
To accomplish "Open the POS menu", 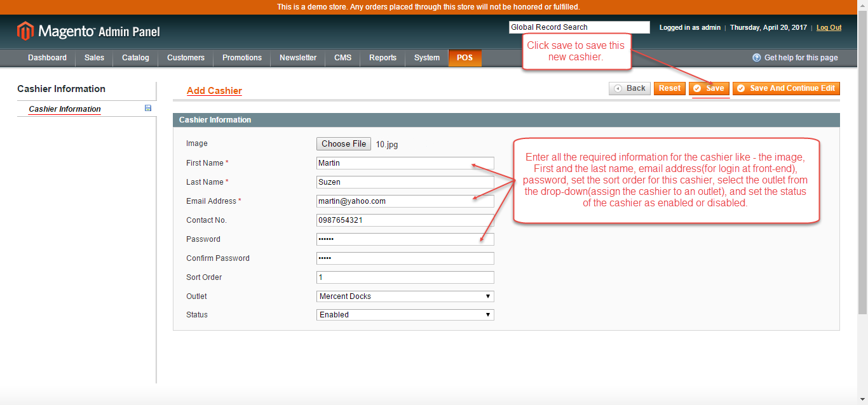I will [x=465, y=58].
